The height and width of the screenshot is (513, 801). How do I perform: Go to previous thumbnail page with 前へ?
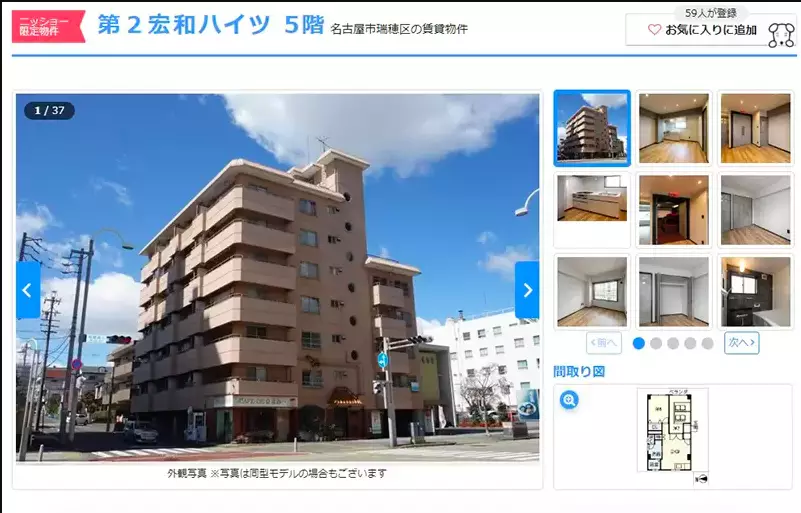tap(604, 343)
